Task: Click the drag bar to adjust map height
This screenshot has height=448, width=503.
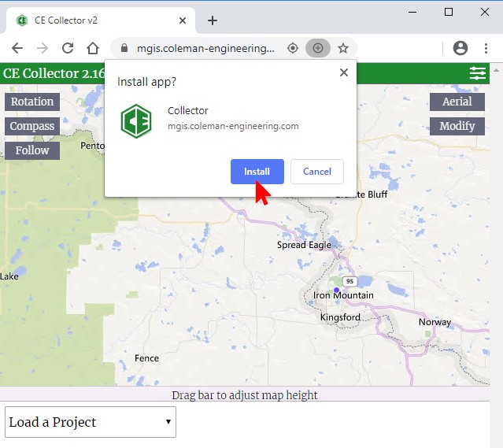Action: coord(245,394)
